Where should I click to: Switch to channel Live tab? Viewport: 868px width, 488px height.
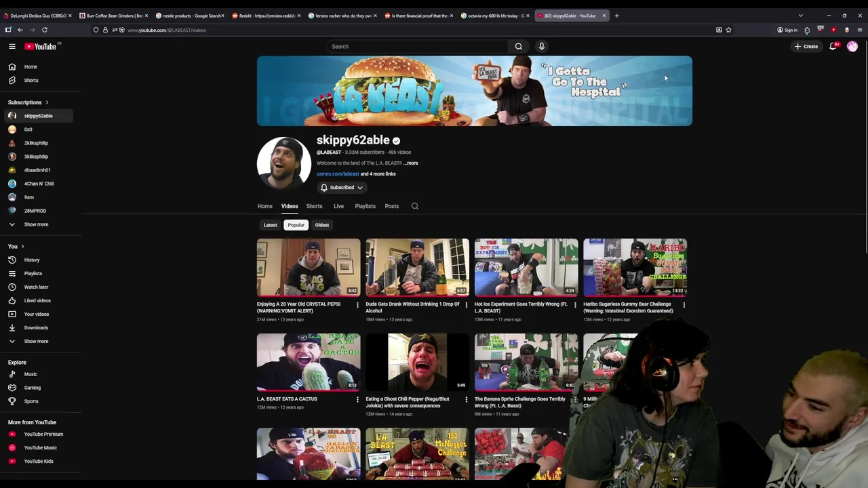pyautogui.click(x=338, y=206)
